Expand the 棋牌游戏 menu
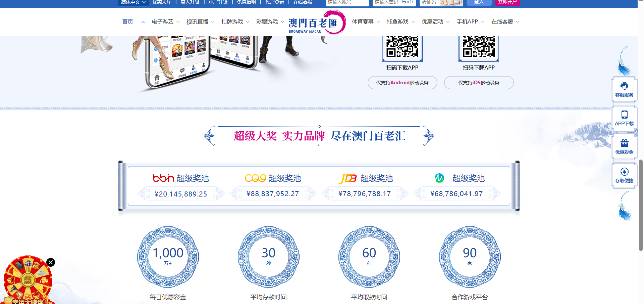Screen dimensions: 644x304 (x=235, y=22)
